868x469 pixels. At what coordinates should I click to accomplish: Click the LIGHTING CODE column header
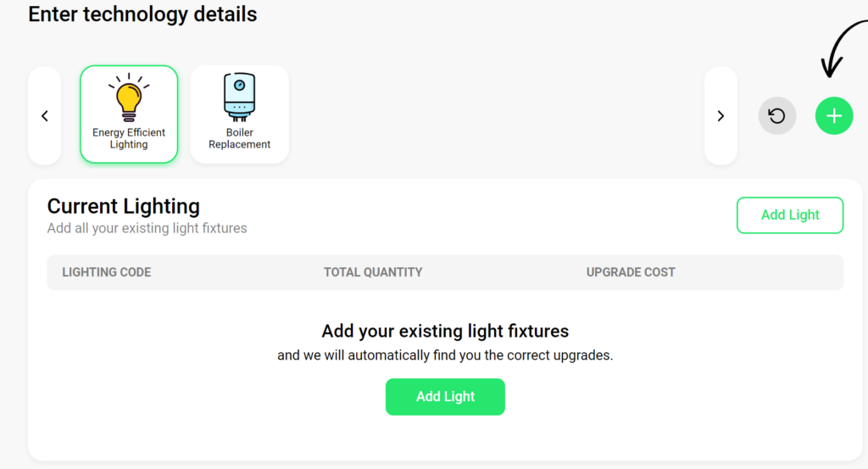(106, 272)
